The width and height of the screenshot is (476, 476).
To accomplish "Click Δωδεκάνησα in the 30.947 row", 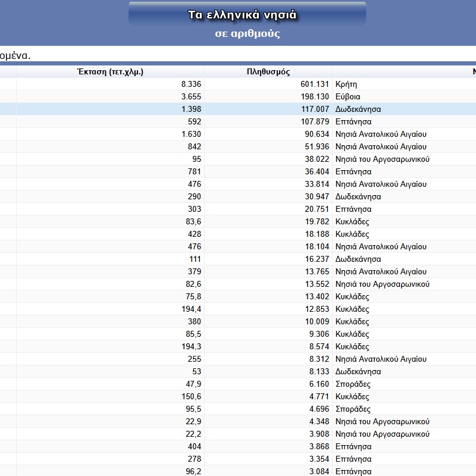I will (358, 197).
